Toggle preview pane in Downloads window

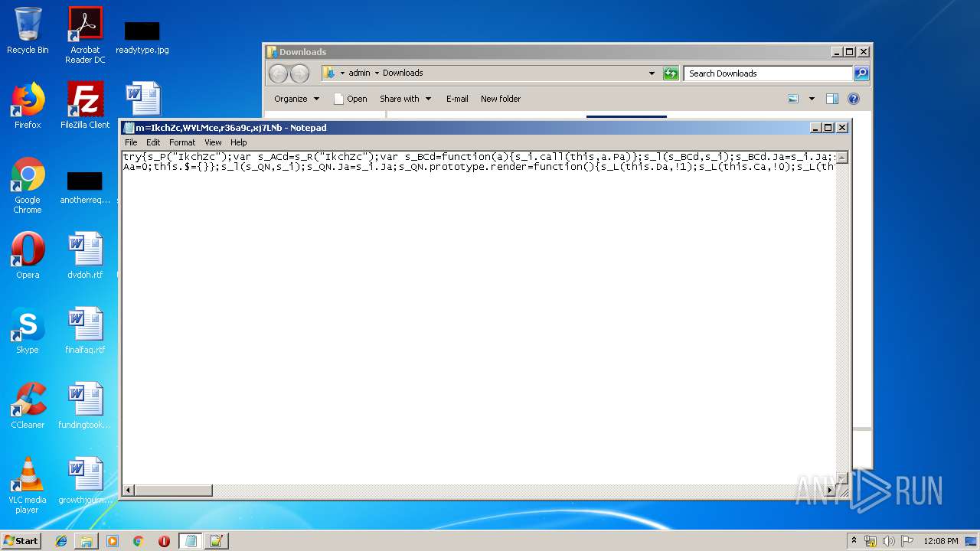click(832, 99)
